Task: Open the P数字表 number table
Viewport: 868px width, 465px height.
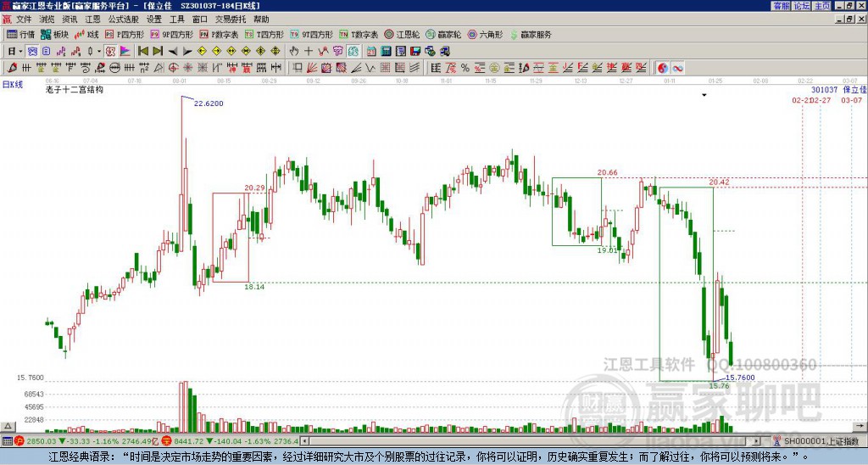Action: 219,34
